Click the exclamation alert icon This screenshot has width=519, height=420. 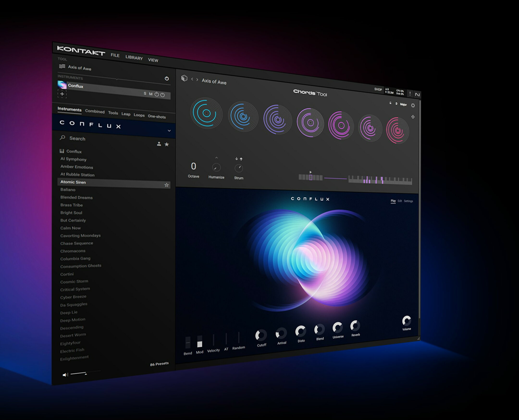[x=410, y=93]
